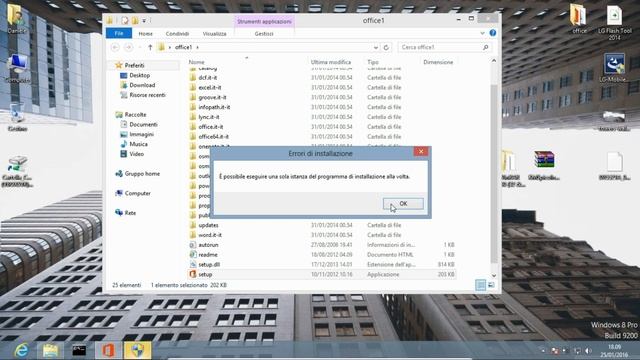Select the WinRAR archive desktop icon
Screen dimensions: 640x360
pyautogui.click(x=544, y=165)
